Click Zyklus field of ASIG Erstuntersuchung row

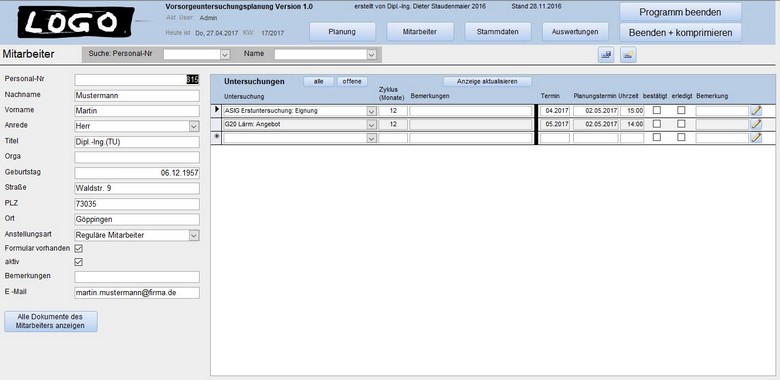click(393, 111)
